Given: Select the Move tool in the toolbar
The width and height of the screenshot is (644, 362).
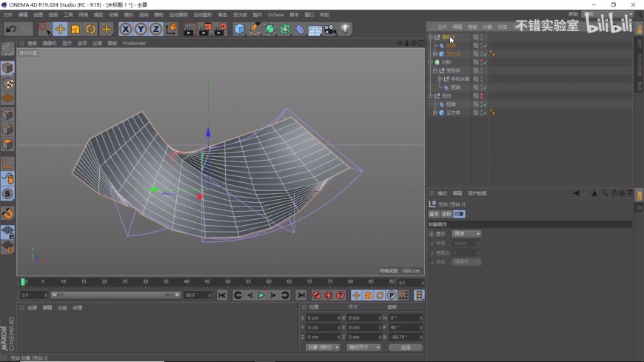Looking at the screenshot, I should point(60,29).
